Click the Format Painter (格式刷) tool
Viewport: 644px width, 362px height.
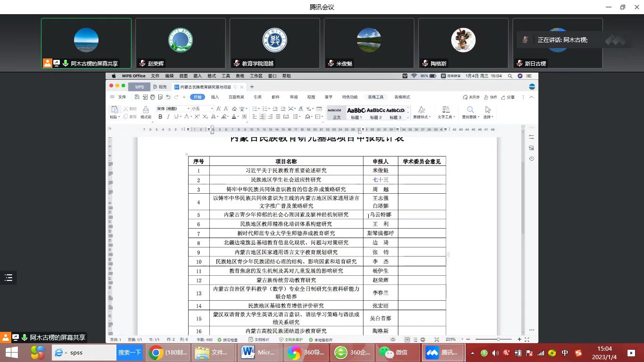(x=146, y=112)
